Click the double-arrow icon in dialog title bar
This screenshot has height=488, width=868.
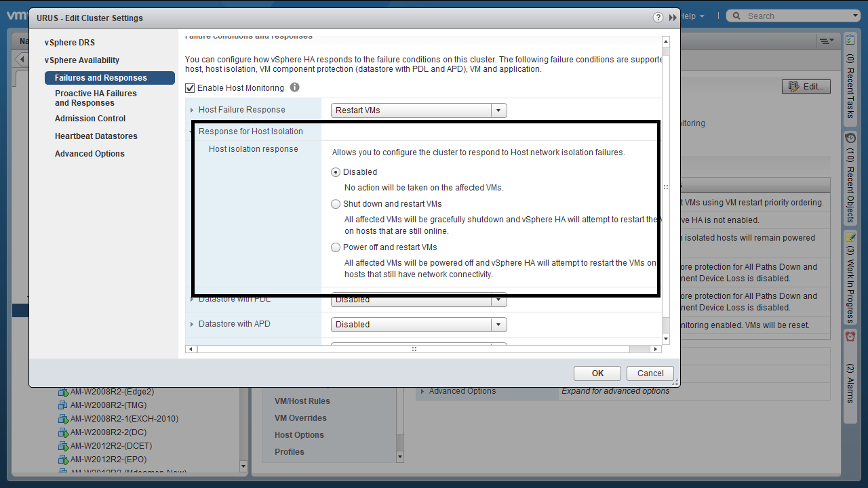point(673,18)
